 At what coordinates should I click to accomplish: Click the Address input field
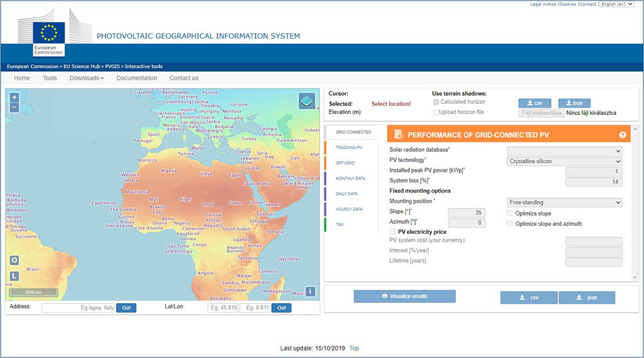[x=78, y=308]
